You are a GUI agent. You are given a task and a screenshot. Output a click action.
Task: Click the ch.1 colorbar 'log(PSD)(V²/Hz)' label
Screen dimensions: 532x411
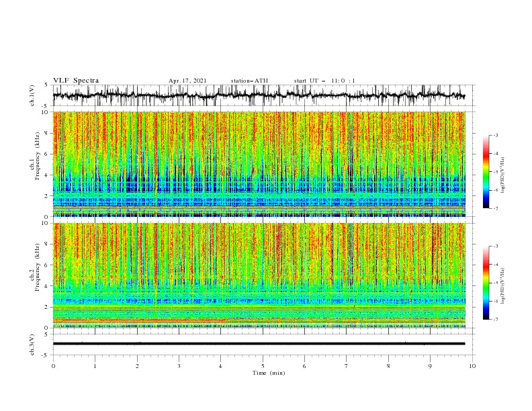pos(502,175)
